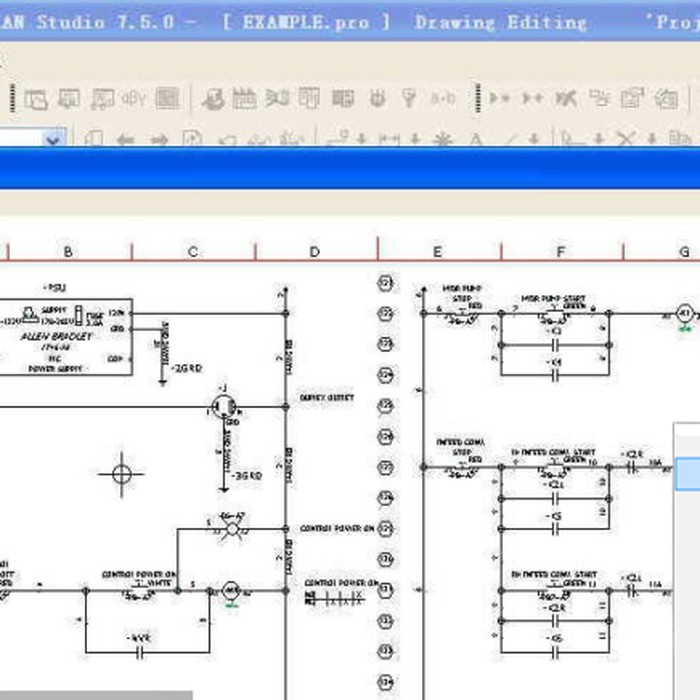Screen dimensions: 700x700
Task: Click the plug-shaped icon in top toolbar
Action: (x=378, y=98)
